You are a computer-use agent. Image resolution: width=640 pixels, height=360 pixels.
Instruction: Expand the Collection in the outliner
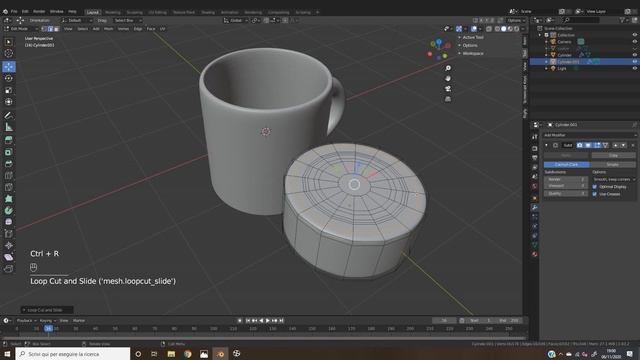[x=540, y=35]
